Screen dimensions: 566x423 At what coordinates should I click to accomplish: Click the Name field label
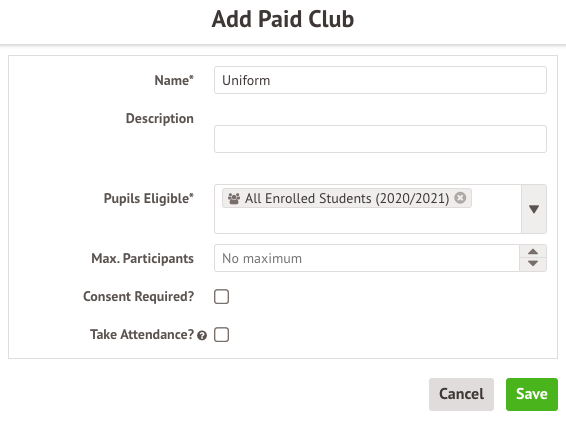coord(174,80)
